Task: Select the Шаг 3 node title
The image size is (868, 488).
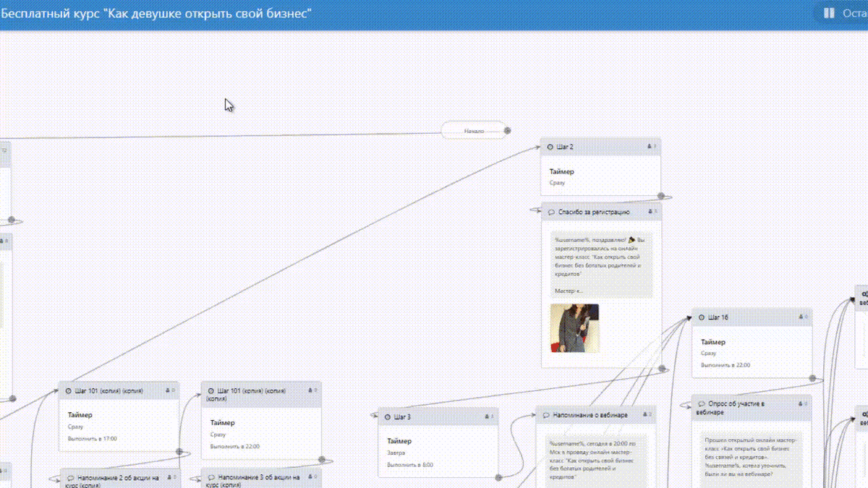Action: pos(403,417)
